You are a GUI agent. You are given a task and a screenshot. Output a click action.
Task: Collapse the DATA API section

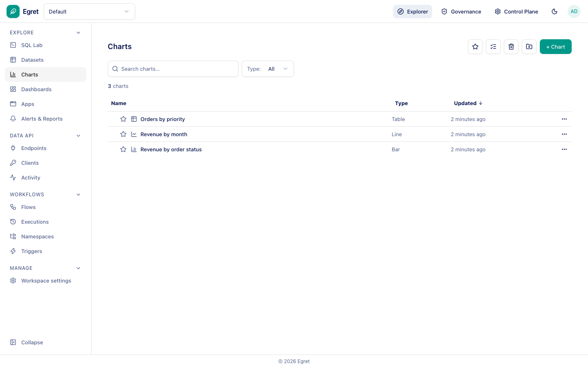(x=78, y=136)
